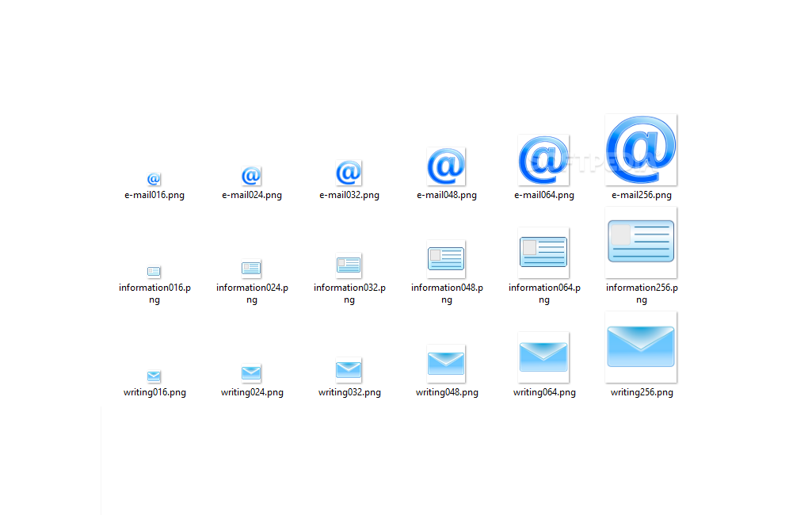Pick the information032.png card icon
The height and width of the screenshot is (515, 812).
tap(349, 265)
